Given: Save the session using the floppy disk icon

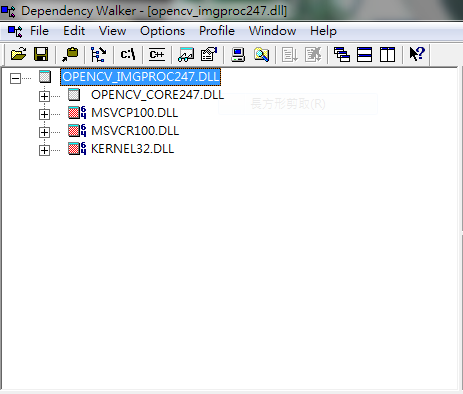Looking at the screenshot, I should 41,54.
